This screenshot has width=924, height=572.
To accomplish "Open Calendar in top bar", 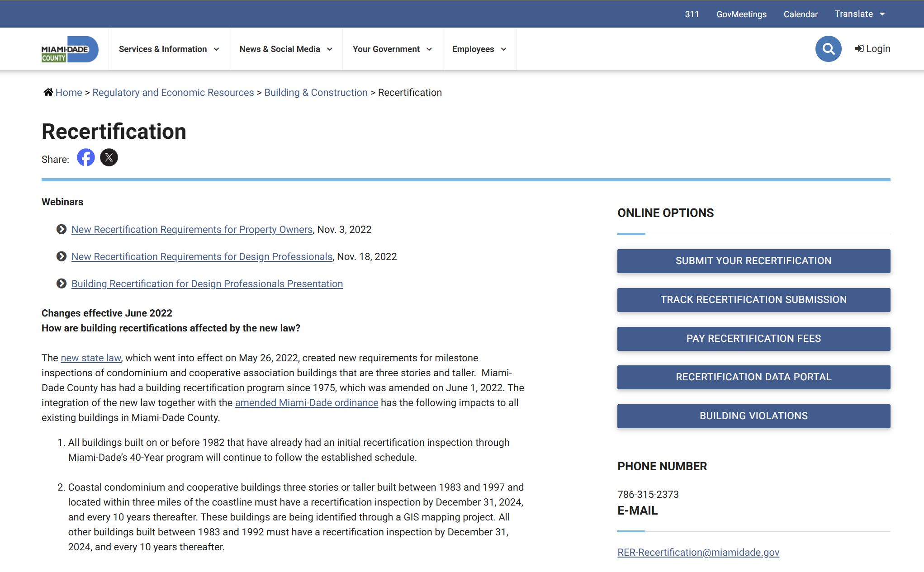I will click(x=800, y=14).
